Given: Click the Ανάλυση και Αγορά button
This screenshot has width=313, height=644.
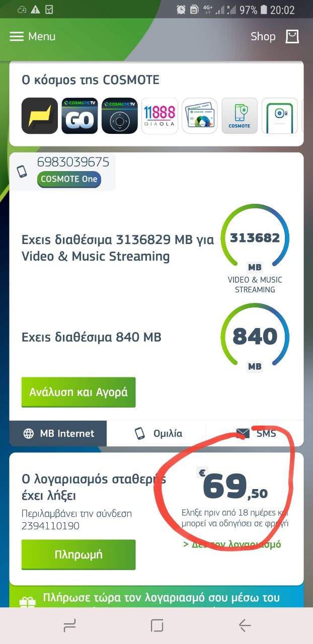Looking at the screenshot, I should tap(79, 392).
